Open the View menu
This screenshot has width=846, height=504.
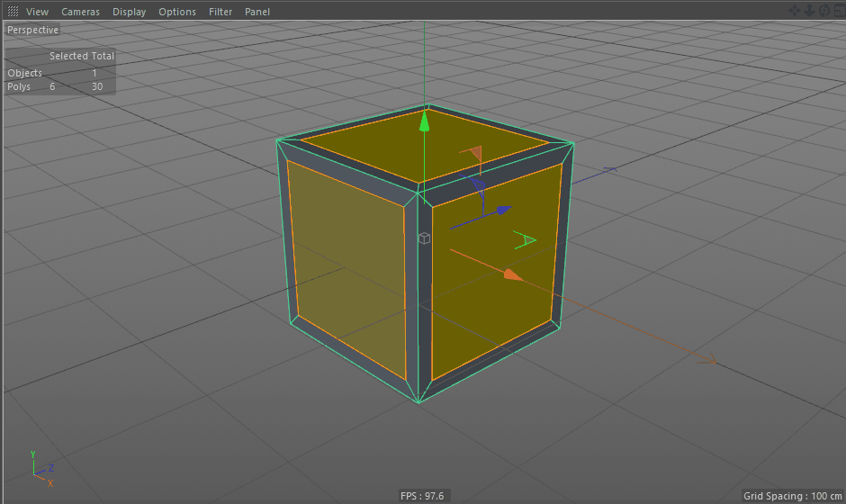click(37, 12)
